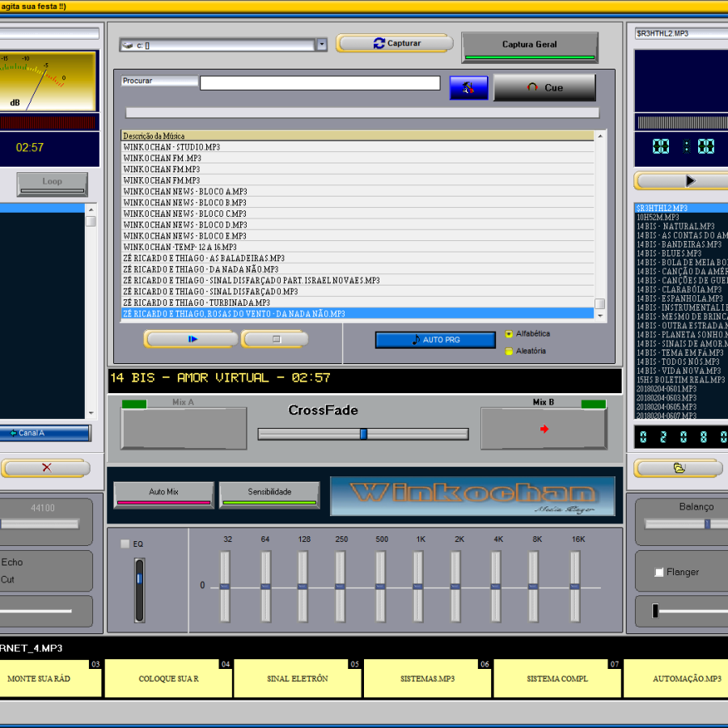Viewport: 728px width, 728px height.
Task: Click the Captura Geral button
Action: coord(529,45)
